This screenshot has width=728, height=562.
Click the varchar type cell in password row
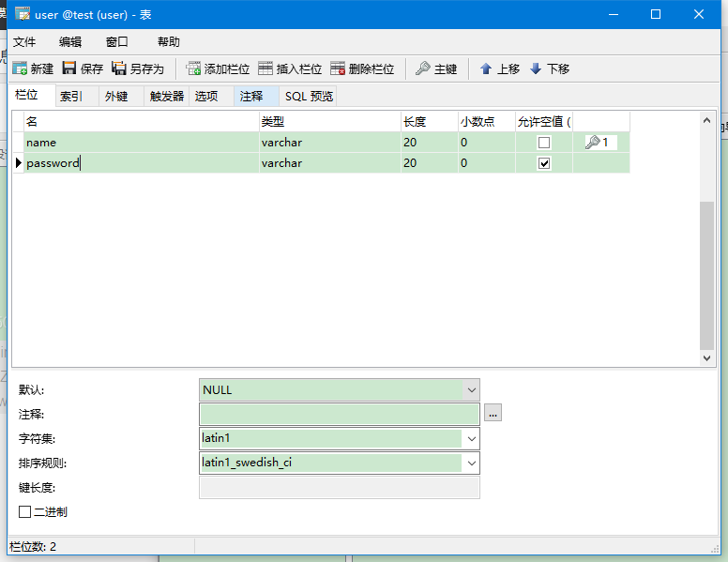point(330,163)
